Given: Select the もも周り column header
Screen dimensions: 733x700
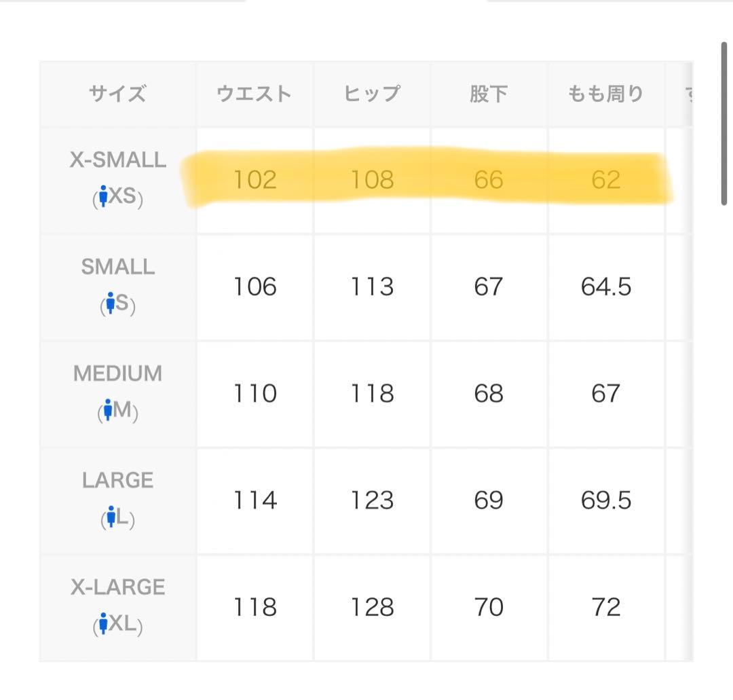Looking at the screenshot, I should (605, 94).
